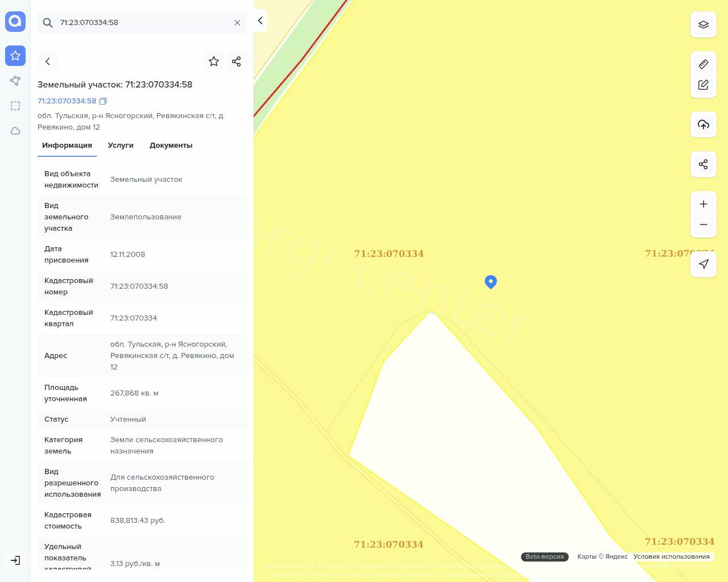
Task: Open the Документы tab
Action: click(171, 145)
